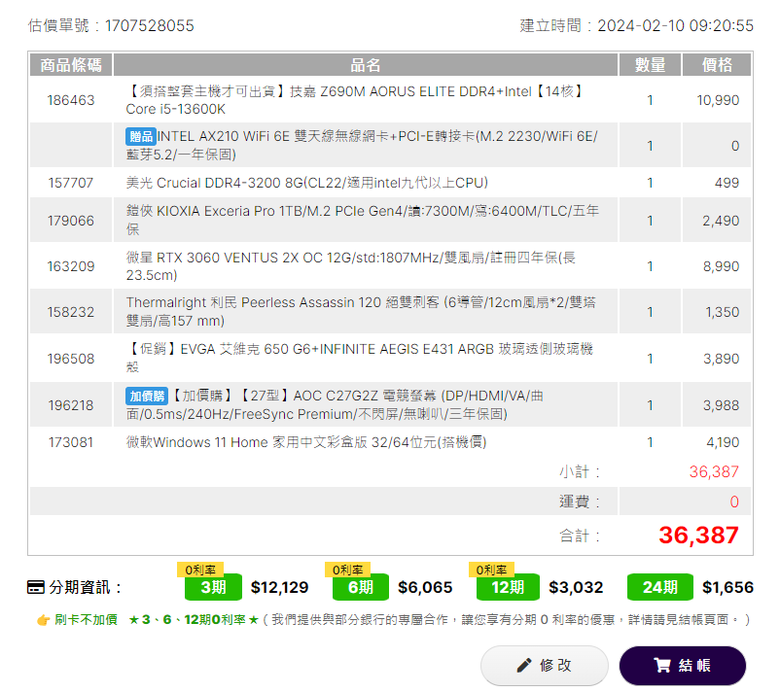Click the 結帳 checkout button
The width and height of the screenshot is (780, 692).
682,665
